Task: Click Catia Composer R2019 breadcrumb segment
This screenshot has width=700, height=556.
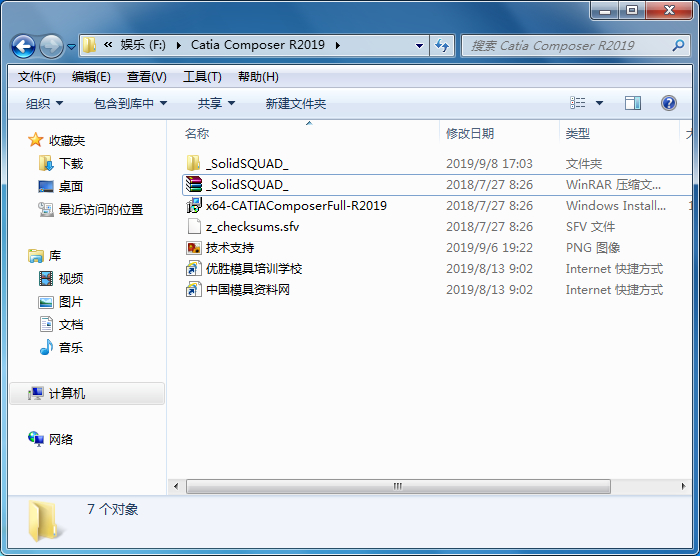Action: click(x=258, y=45)
